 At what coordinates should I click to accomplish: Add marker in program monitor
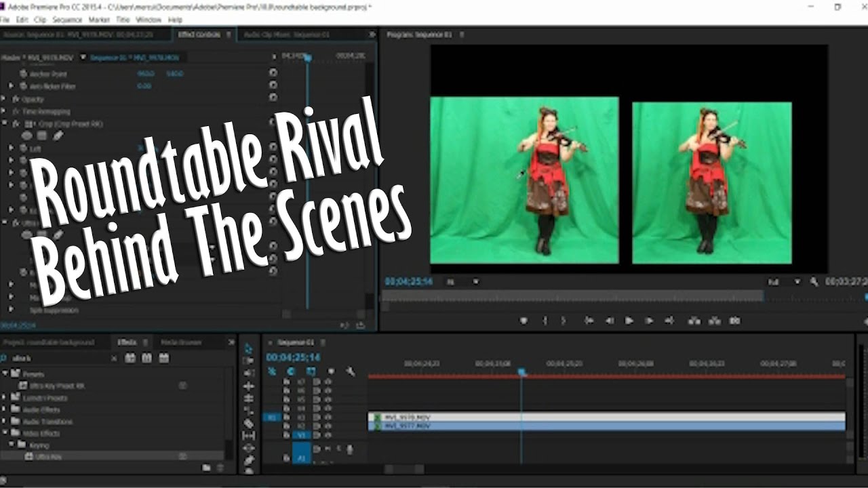click(x=524, y=321)
